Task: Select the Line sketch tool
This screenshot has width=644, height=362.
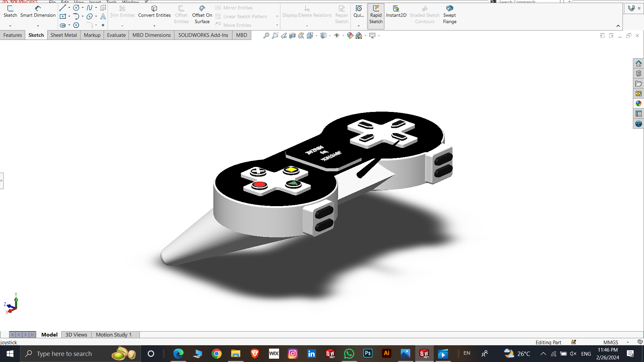Action: (62, 7)
